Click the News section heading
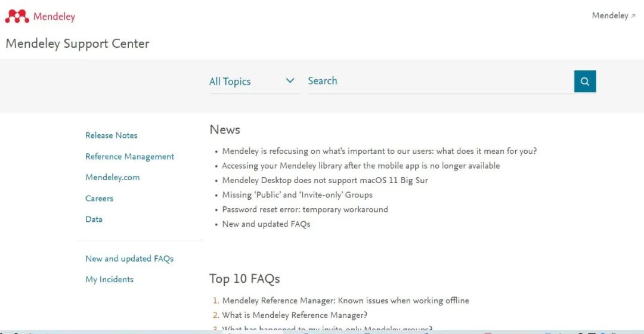The image size is (644, 334). click(225, 129)
